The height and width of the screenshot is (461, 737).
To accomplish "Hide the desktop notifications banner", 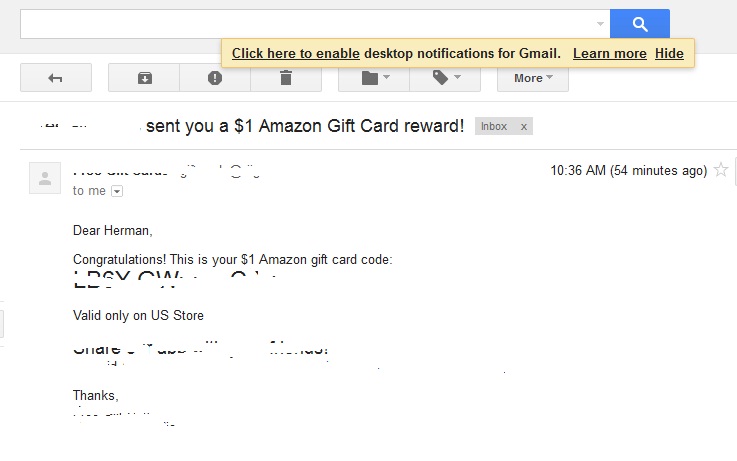I will pyautogui.click(x=669, y=53).
